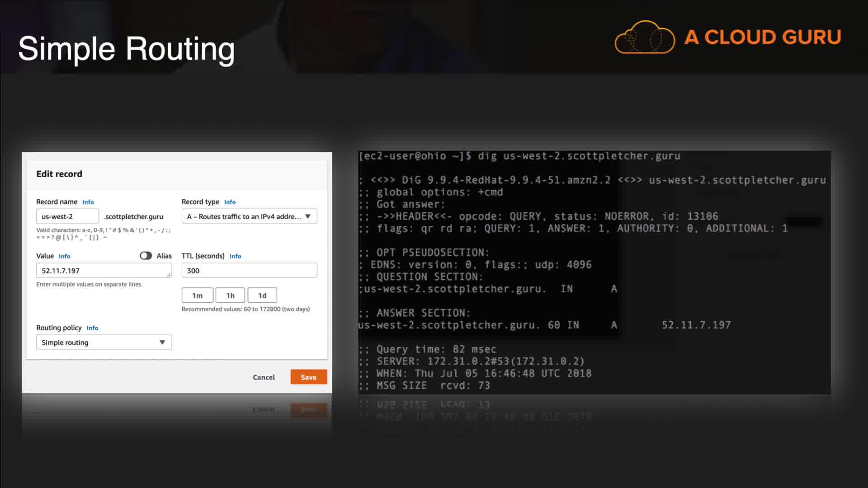Click the Save button
This screenshot has height=488, width=868.
pyautogui.click(x=308, y=377)
